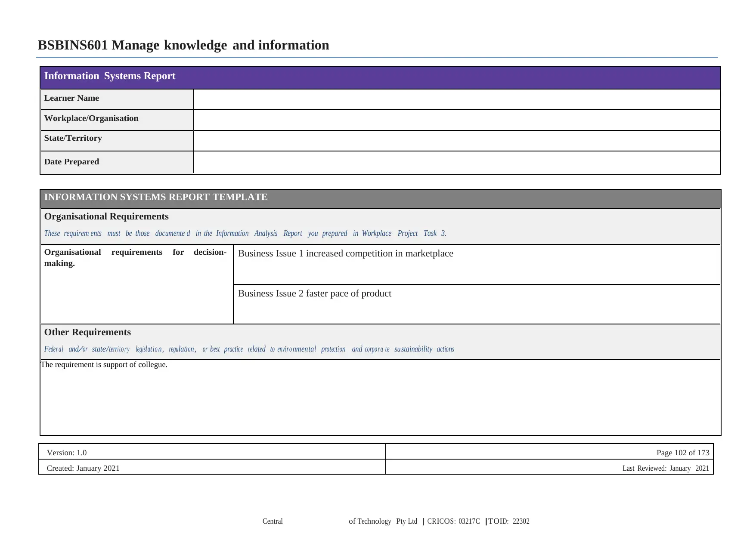The image size is (756, 534).
Task: Click 'Business Issue 2 faster pace of product'
Action: (x=314, y=293)
